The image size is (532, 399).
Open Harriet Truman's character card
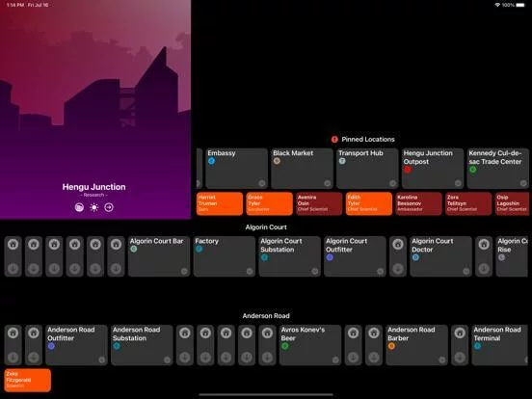(220, 203)
